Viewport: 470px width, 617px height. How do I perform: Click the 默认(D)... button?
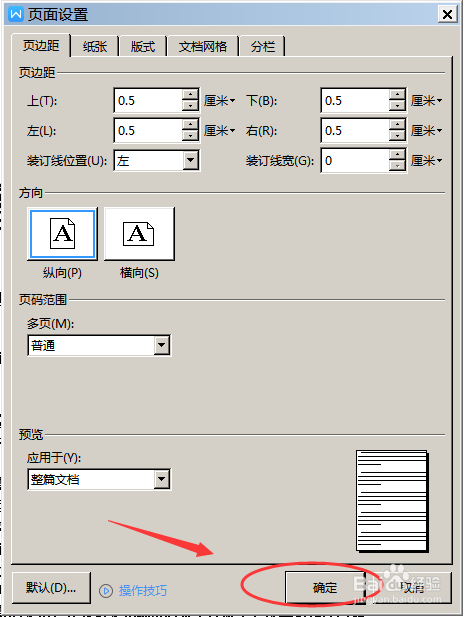tap(51, 588)
